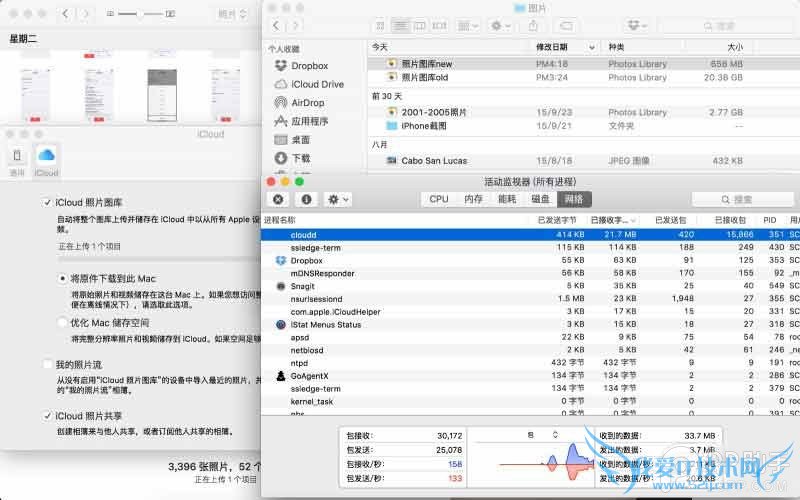Viewport: 800px width, 500px height.
Task: Open the Dropbox toolbar dropdown in Finder
Action: pyautogui.click(x=637, y=25)
